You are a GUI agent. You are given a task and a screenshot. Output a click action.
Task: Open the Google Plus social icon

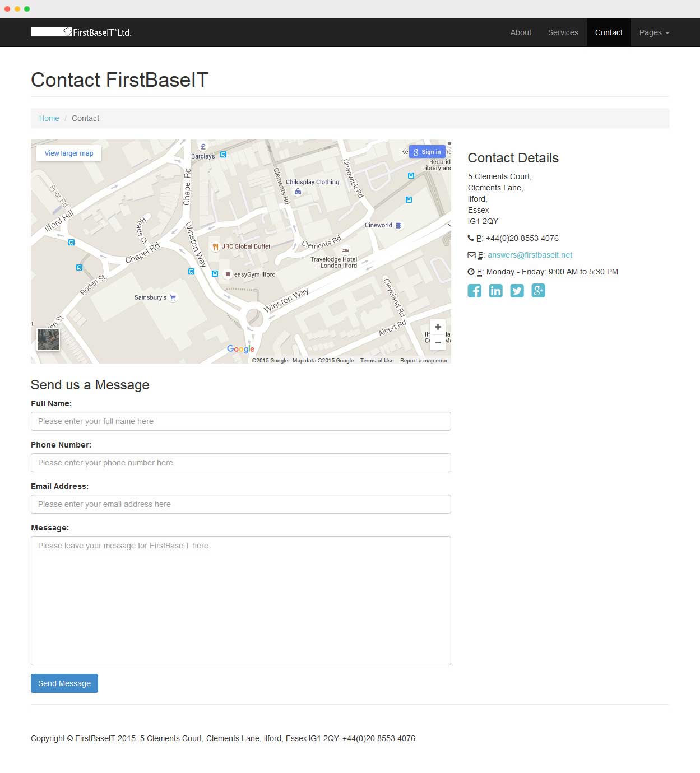tap(538, 291)
